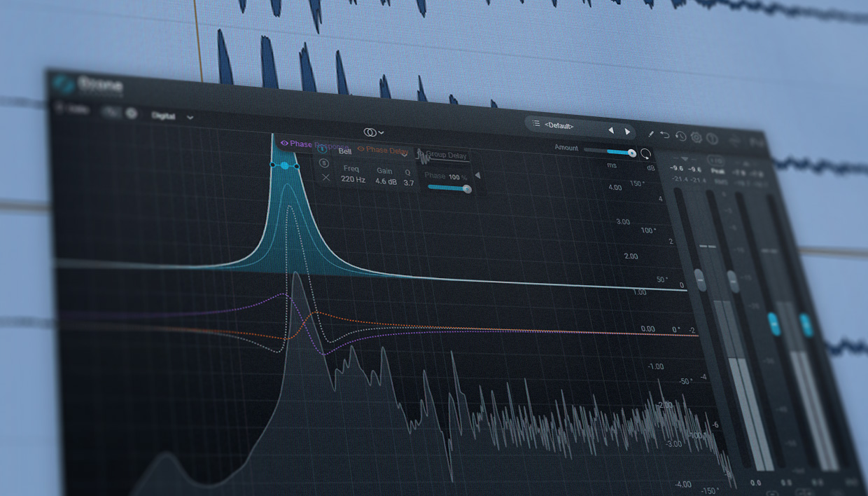Collapse the band panel arrow
The width and height of the screenshot is (868, 496).
(477, 176)
